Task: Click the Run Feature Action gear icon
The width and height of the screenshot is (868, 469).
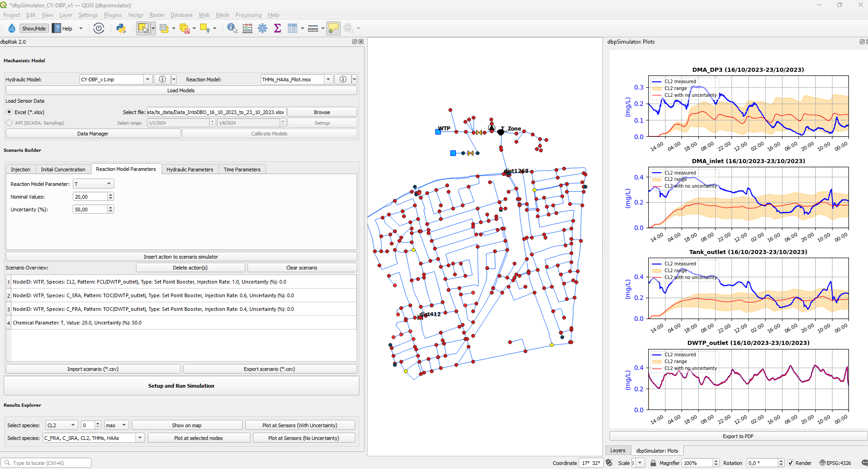Action: point(348,28)
